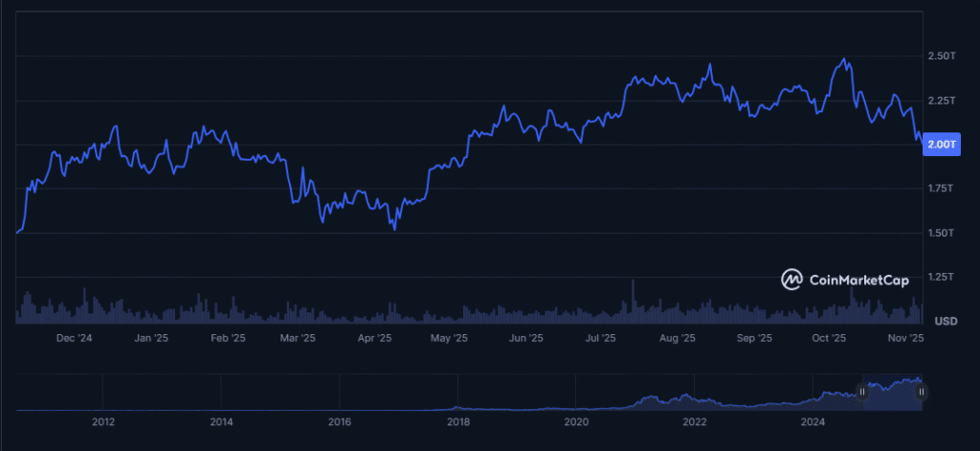
Task: Click the Apr '25 date label
Action: [x=374, y=338]
